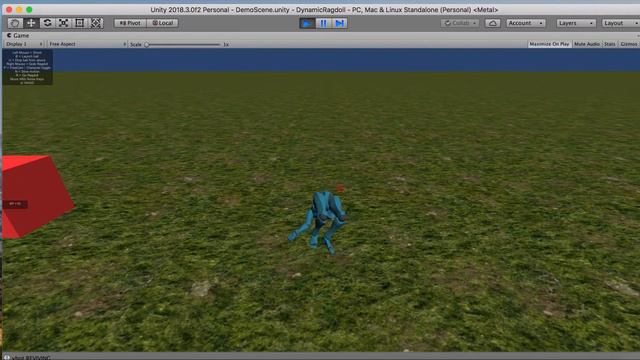The width and height of the screenshot is (640, 360).
Task: Toggle Mute Audio
Action: 587,44
